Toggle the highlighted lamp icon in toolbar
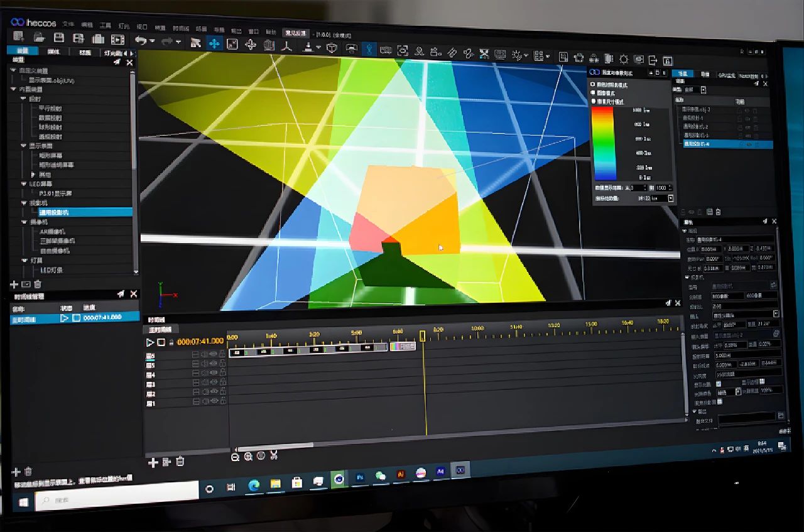Image resolution: width=804 pixels, height=532 pixels. click(368, 49)
